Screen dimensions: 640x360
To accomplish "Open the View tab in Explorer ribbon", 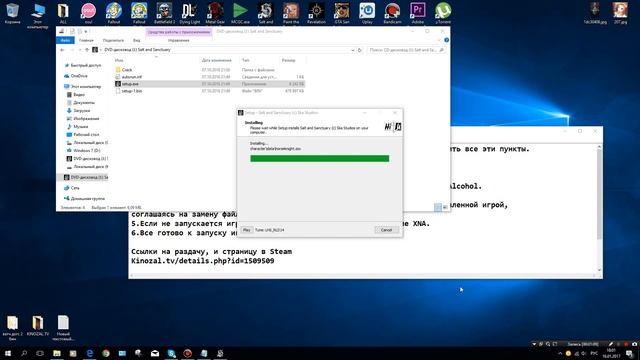I will click(136, 40).
